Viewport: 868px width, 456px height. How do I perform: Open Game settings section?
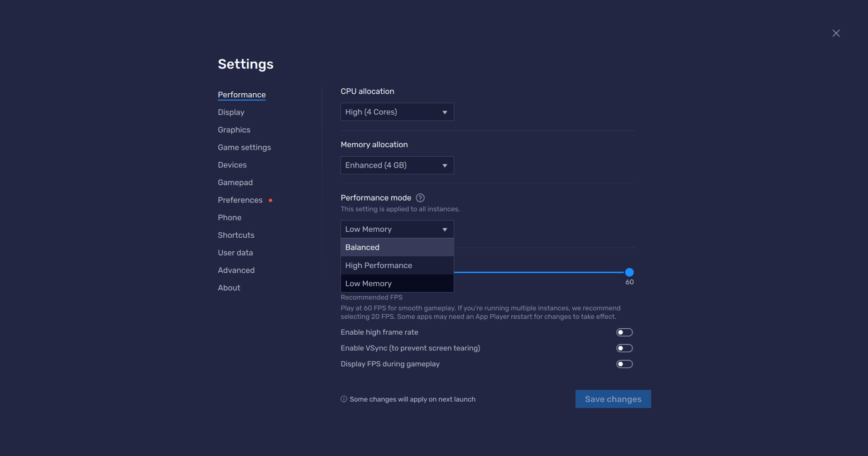[x=245, y=148]
